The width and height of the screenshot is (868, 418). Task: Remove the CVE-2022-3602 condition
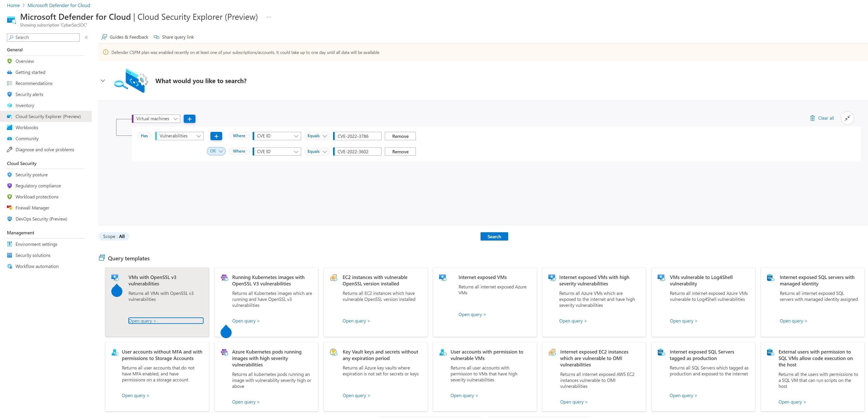pos(400,152)
